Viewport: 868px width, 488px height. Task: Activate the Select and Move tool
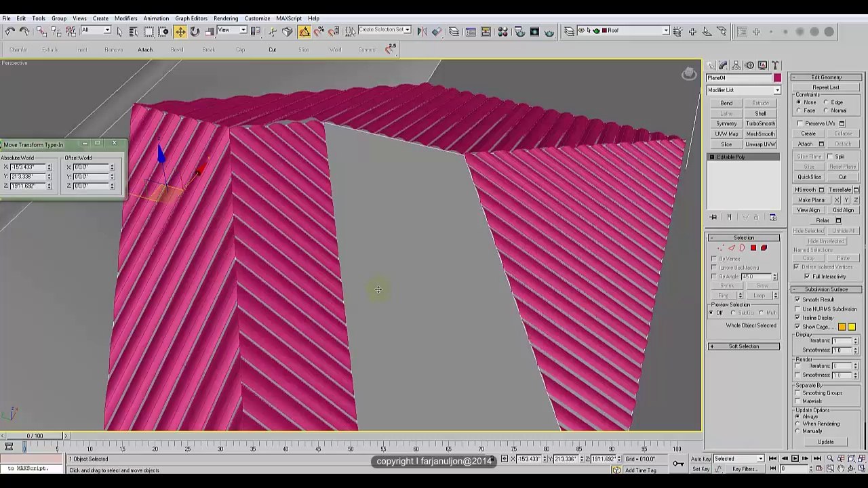click(x=180, y=31)
